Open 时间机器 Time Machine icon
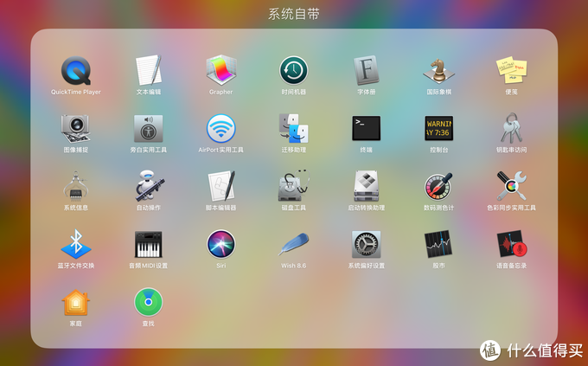This screenshot has width=588, height=366. pyautogui.click(x=294, y=70)
